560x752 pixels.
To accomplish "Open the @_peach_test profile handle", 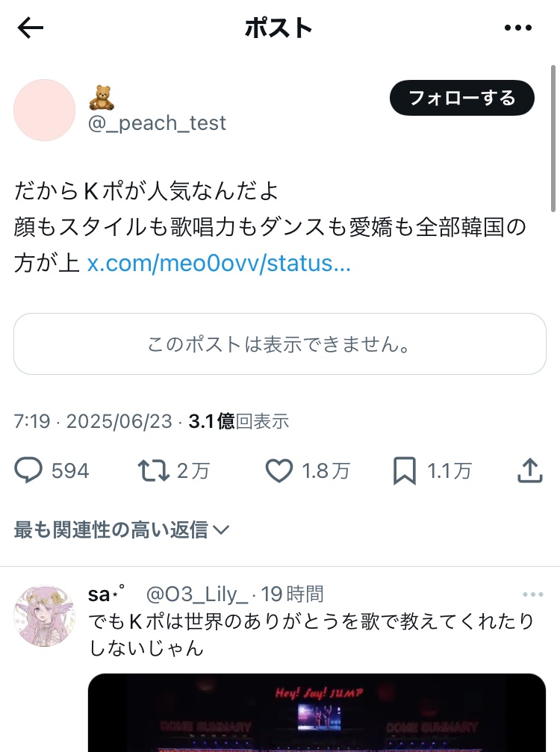I will pos(157,123).
